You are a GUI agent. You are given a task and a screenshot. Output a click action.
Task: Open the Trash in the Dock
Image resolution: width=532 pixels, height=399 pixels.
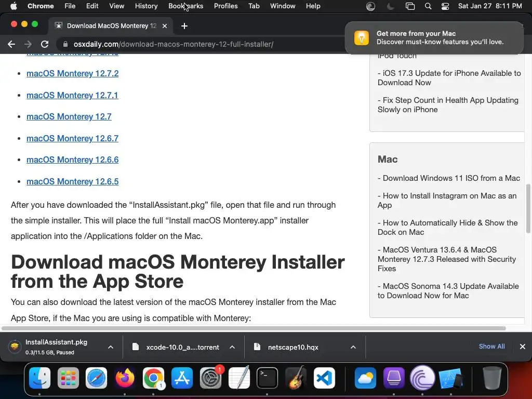point(492,378)
